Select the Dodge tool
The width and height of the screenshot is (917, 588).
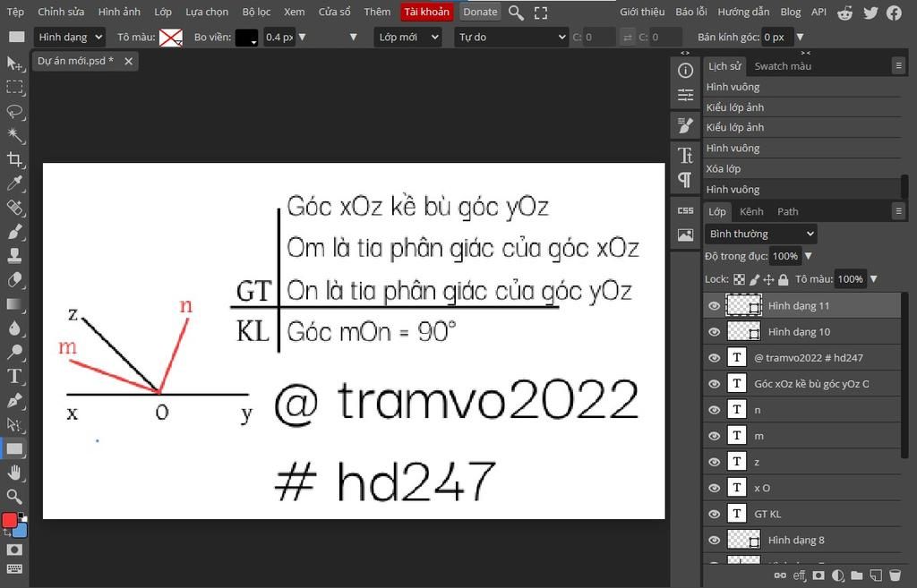[14, 352]
